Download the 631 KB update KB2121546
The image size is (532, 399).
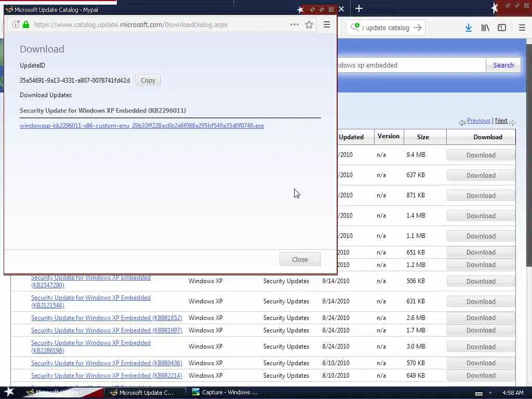[x=481, y=302]
